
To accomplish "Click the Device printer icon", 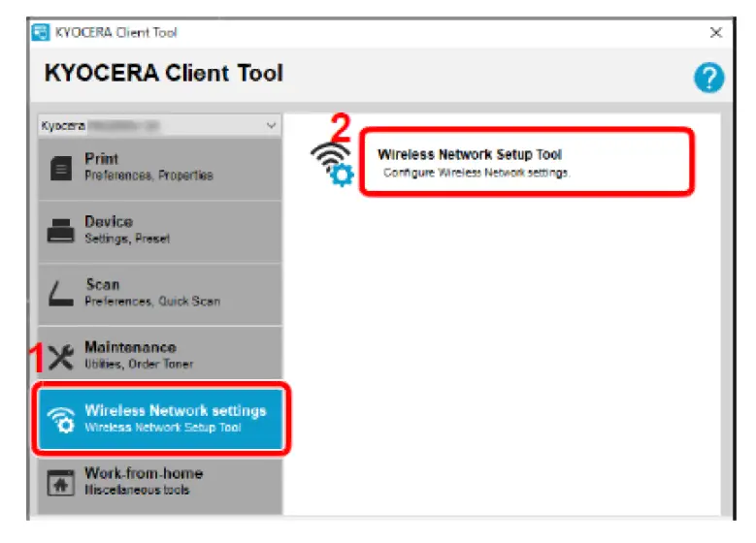I will (61, 231).
